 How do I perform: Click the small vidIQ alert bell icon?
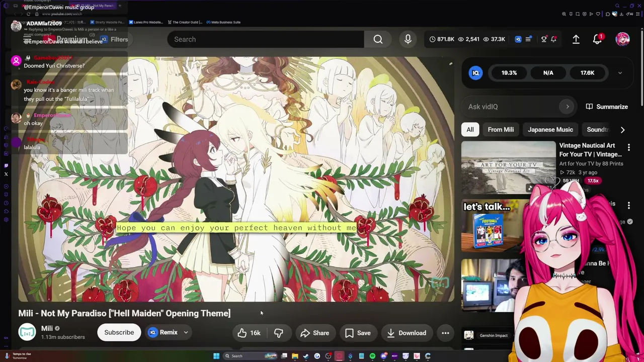(553, 39)
